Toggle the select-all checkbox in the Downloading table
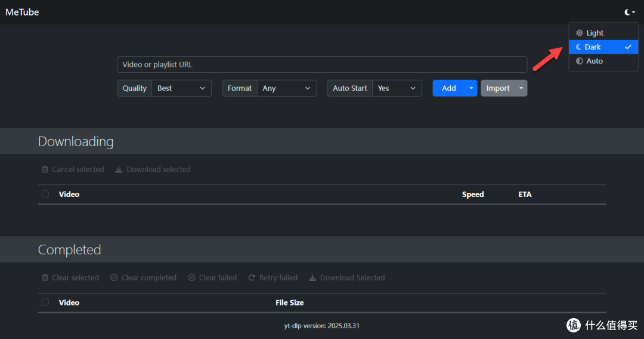The height and width of the screenshot is (339, 644). pos(45,194)
